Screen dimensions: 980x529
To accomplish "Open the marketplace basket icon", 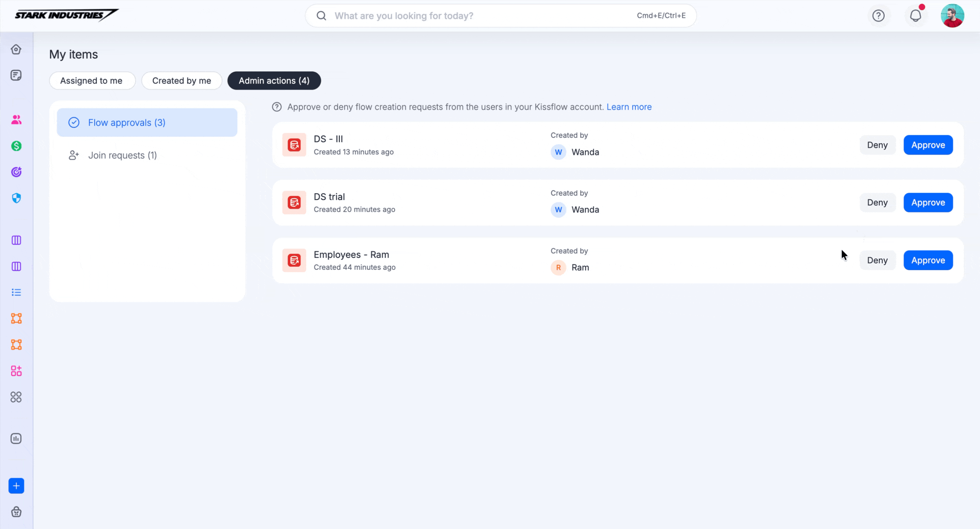I will pos(16,512).
